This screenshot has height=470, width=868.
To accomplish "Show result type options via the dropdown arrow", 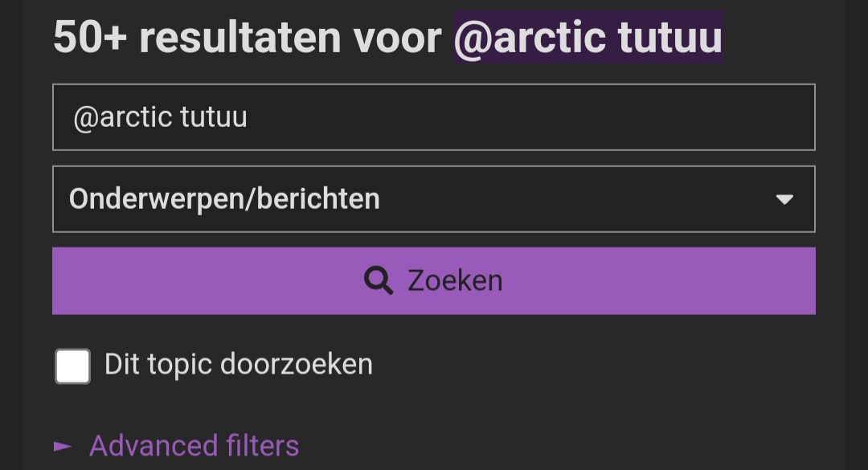I will click(784, 199).
